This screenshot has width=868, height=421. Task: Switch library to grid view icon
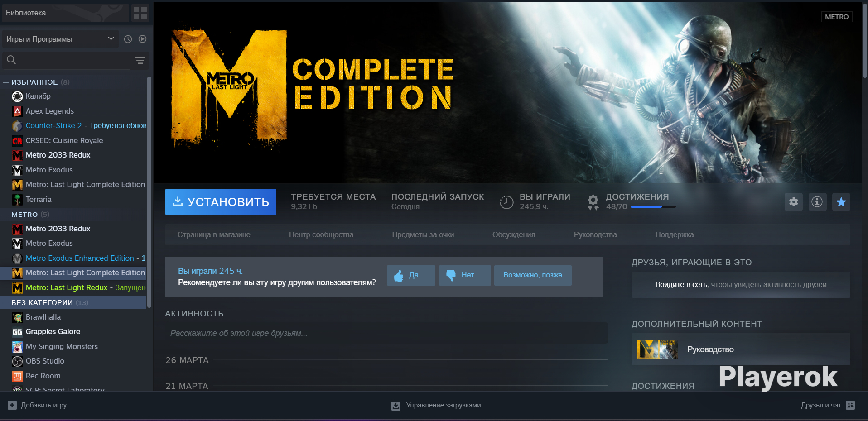pyautogui.click(x=140, y=13)
